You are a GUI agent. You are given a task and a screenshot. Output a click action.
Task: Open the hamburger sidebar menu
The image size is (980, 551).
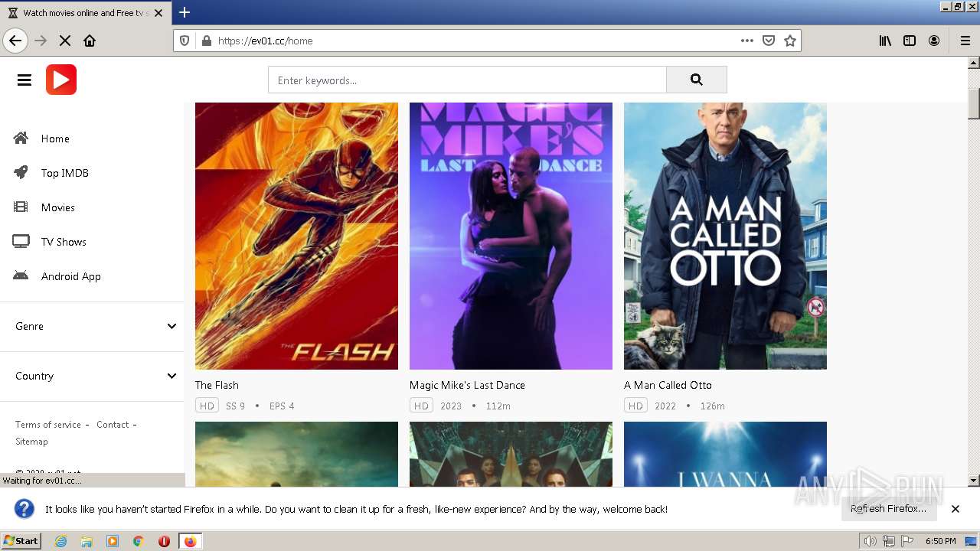click(24, 80)
